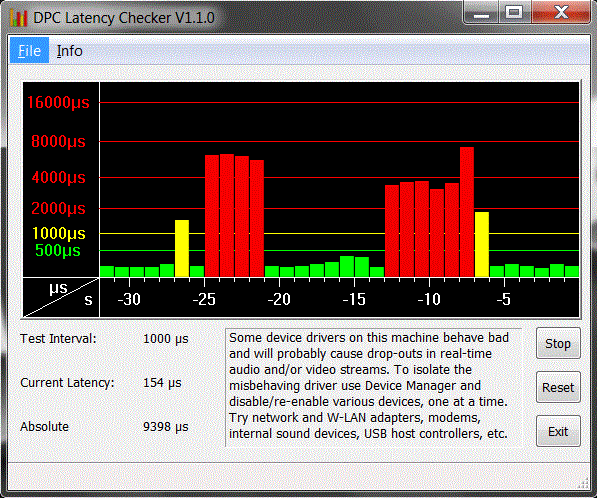597x498 pixels.
Task: Click the -25 time axis label
Action: tap(204, 299)
